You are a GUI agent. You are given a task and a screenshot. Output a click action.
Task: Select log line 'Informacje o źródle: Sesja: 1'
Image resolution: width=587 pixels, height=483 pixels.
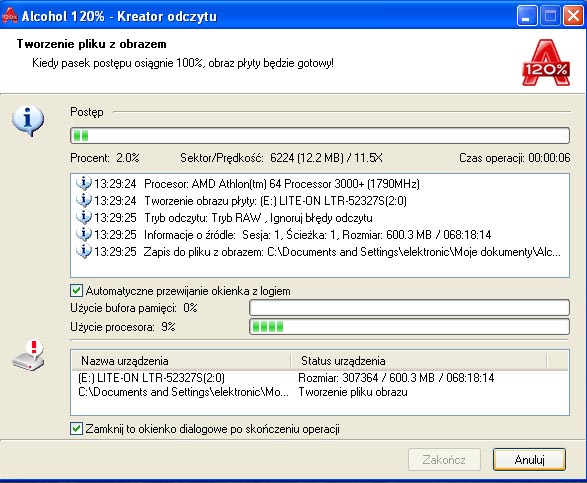[x=317, y=235]
